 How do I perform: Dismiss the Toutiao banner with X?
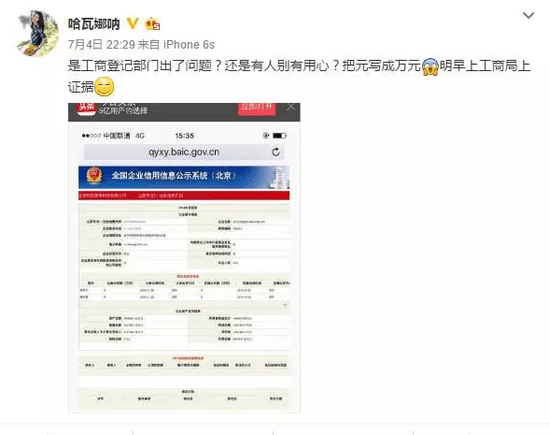(291, 107)
